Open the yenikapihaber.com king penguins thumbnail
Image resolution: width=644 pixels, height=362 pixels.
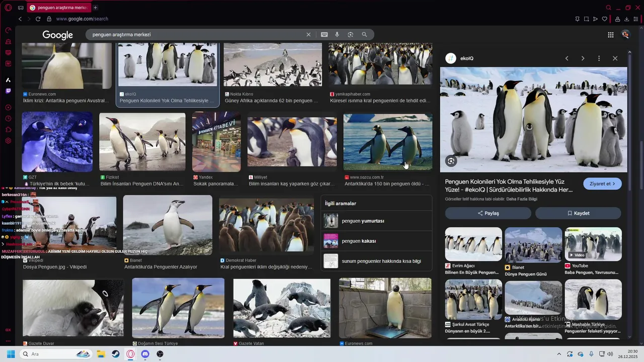380,64
